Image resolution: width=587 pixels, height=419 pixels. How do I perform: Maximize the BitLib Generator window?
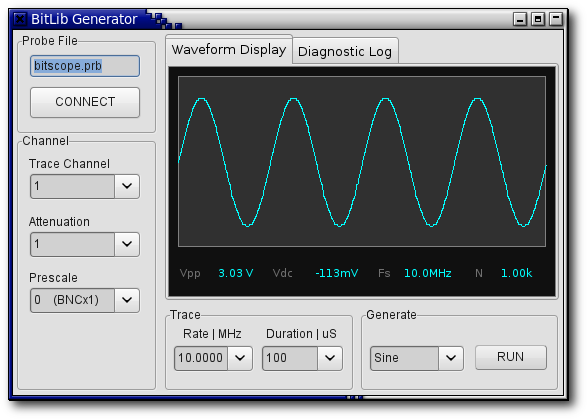tap(538, 19)
